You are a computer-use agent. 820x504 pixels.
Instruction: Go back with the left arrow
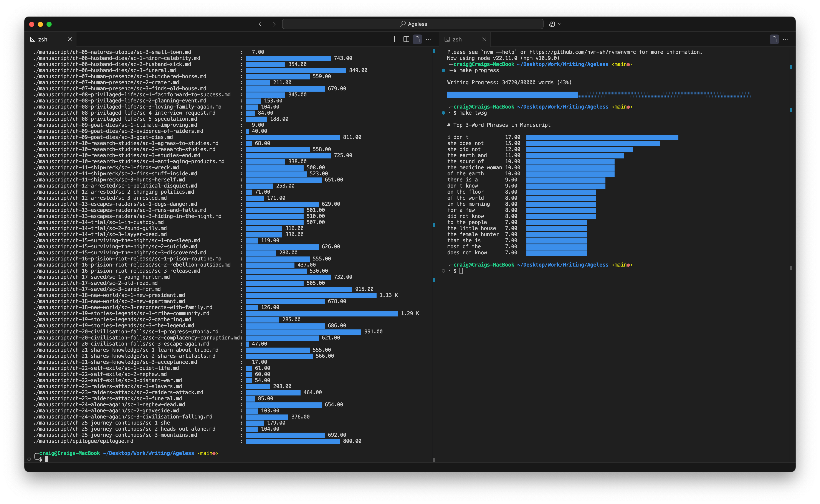[261, 24]
